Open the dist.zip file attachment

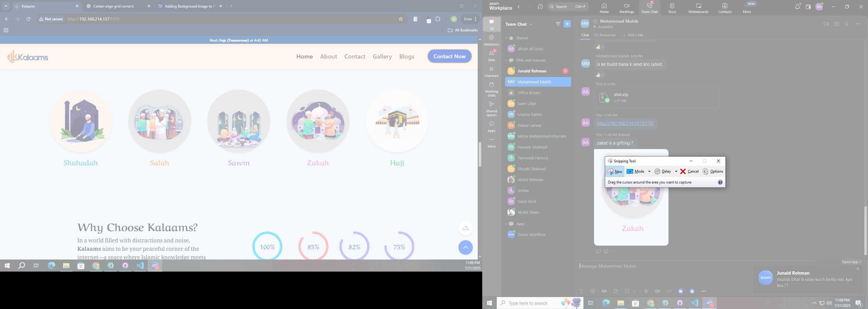click(x=656, y=98)
